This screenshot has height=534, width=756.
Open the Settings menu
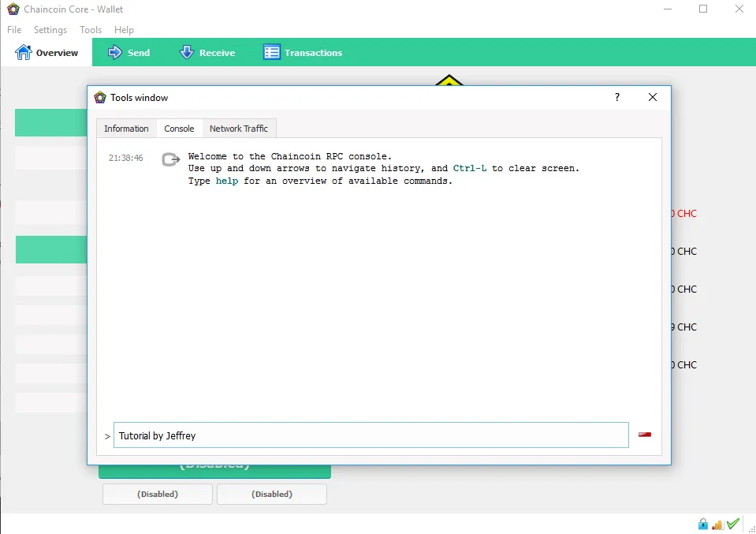coord(50,30)
